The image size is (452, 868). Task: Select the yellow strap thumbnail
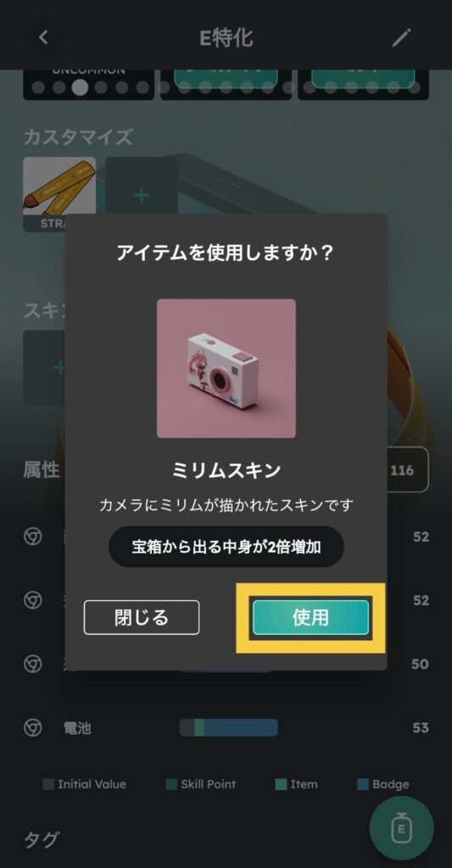tap(59, 194)
